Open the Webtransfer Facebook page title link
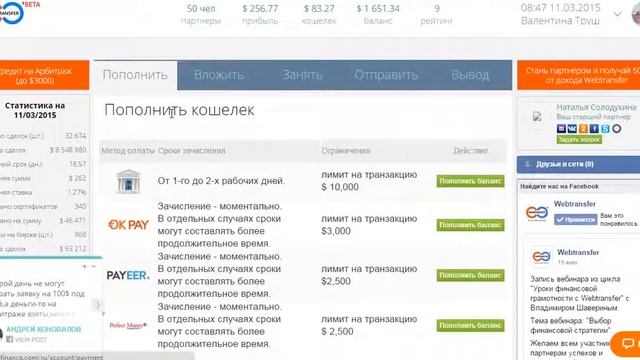Screen dimensions: 640x360 575,204
